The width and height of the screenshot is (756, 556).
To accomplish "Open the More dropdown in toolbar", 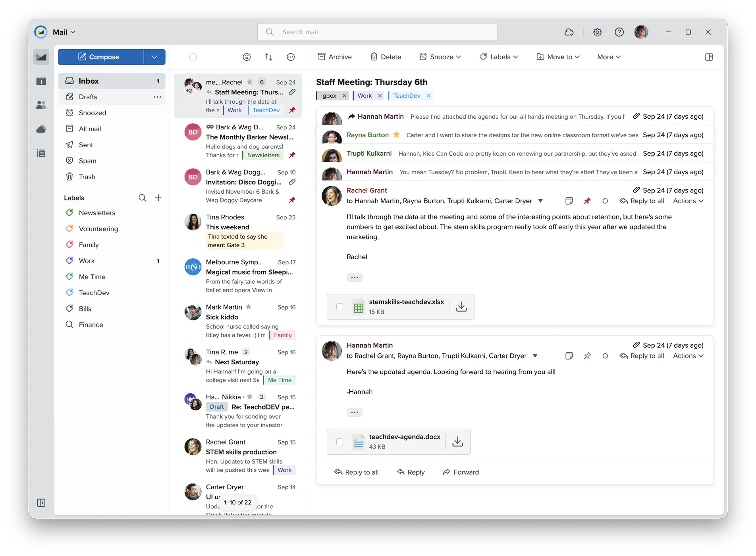I will tap(609, 57).
